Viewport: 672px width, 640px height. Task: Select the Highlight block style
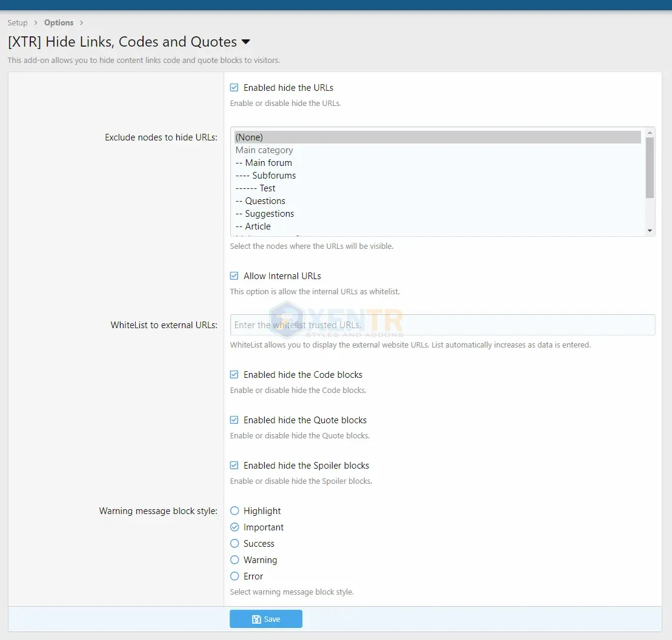click(x=235, y=510)
